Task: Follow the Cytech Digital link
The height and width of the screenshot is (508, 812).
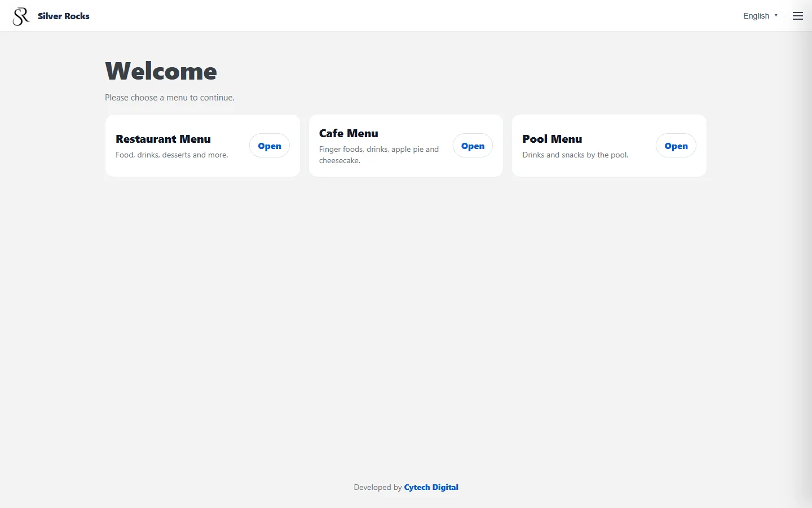Action: [x=431, y=487]
